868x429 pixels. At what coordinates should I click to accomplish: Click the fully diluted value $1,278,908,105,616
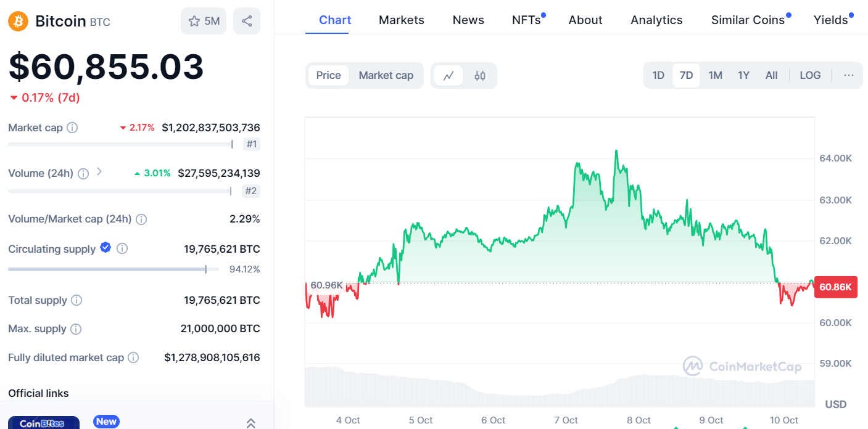[x=212, y=357]
